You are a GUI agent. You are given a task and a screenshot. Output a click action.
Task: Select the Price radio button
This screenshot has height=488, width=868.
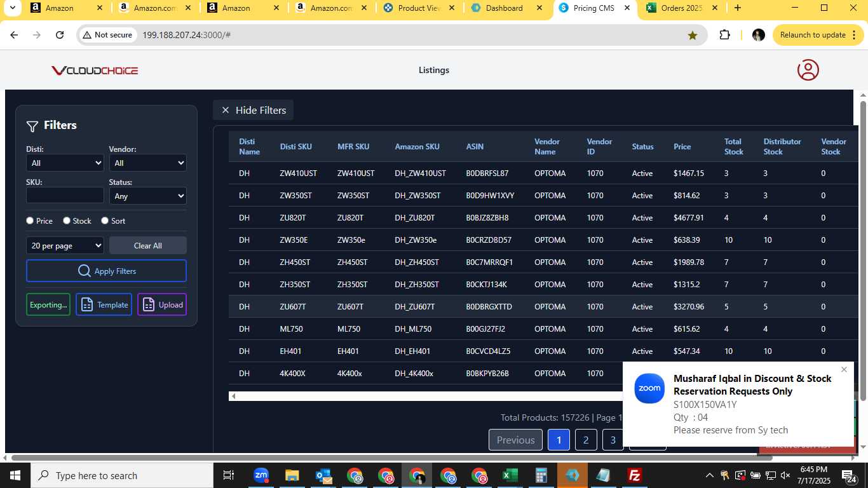tap(30, 220)
